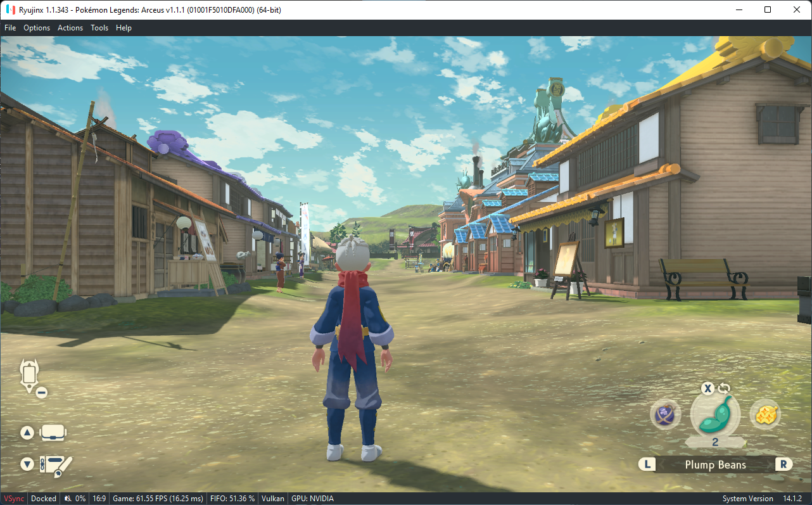The width and height of the screenshot is (812, 505).
Task: Click the Pokédex notebook and pen icon
Action: 56,466
